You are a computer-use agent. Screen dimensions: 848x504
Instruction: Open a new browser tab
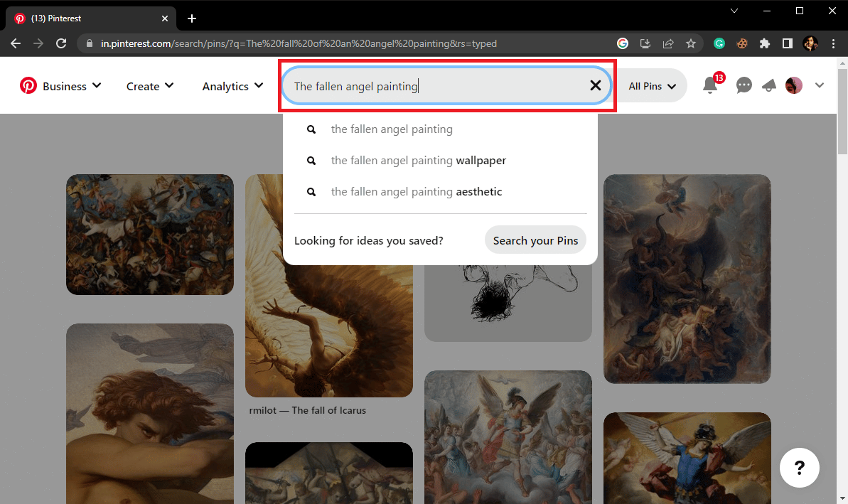[191, 18]
